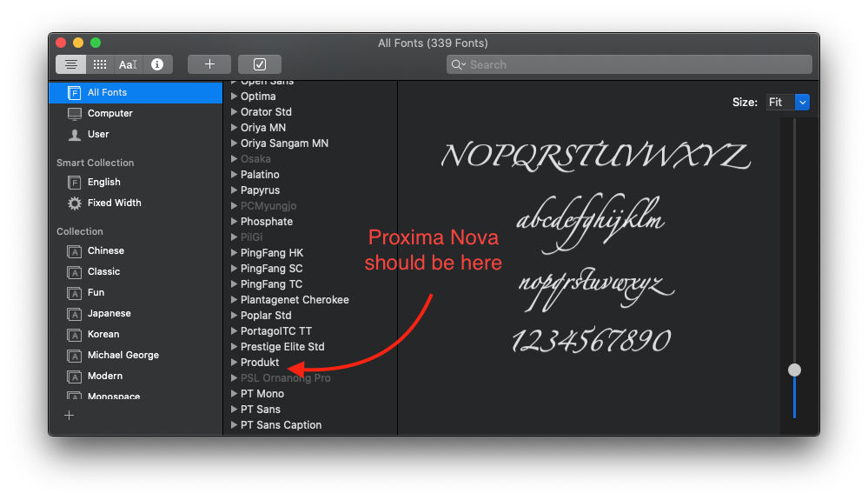Click the Chinese collection icon
The height and width of the screenshot is (500, 868).
click(x=74, y=251)
